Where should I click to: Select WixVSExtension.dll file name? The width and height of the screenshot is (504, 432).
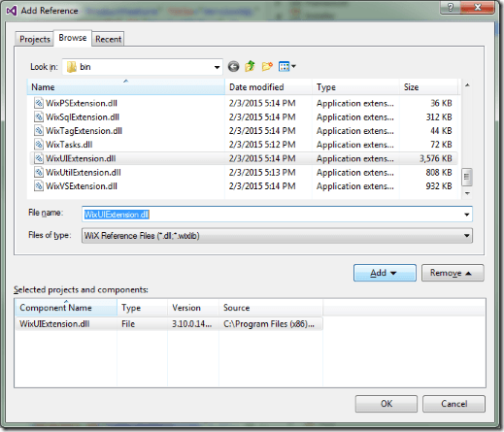point(82,186)
